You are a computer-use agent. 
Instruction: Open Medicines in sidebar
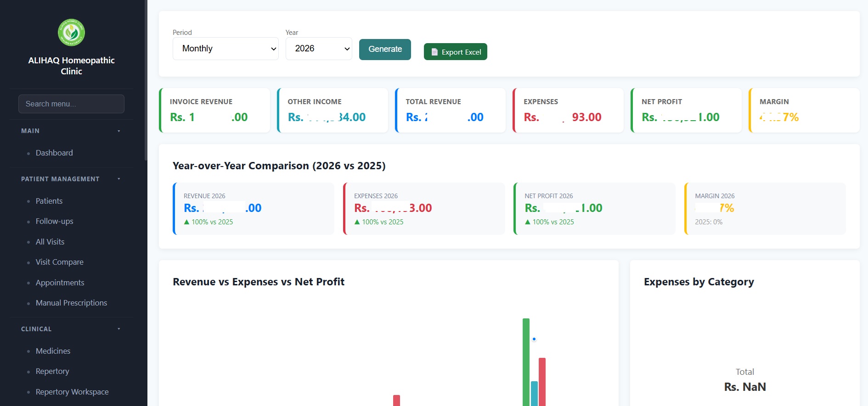(x=53, y=351)
